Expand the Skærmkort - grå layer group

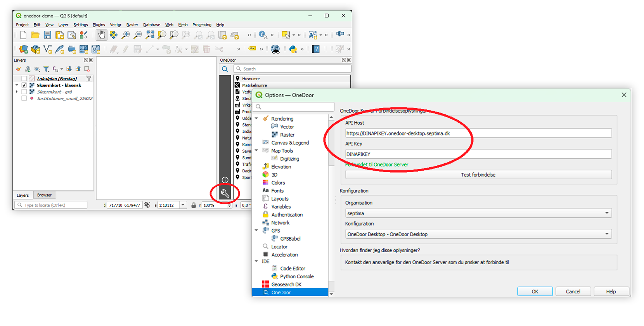(x=17, y=92)
